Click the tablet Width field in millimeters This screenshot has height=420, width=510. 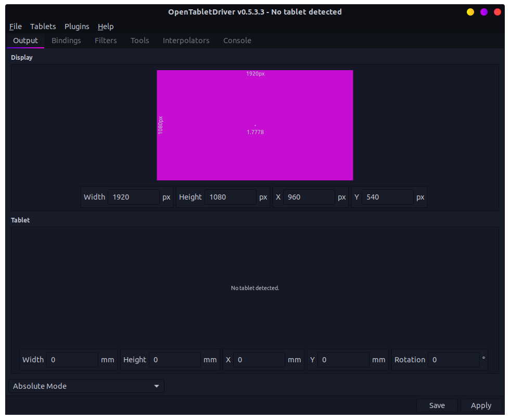pos(72,360)
